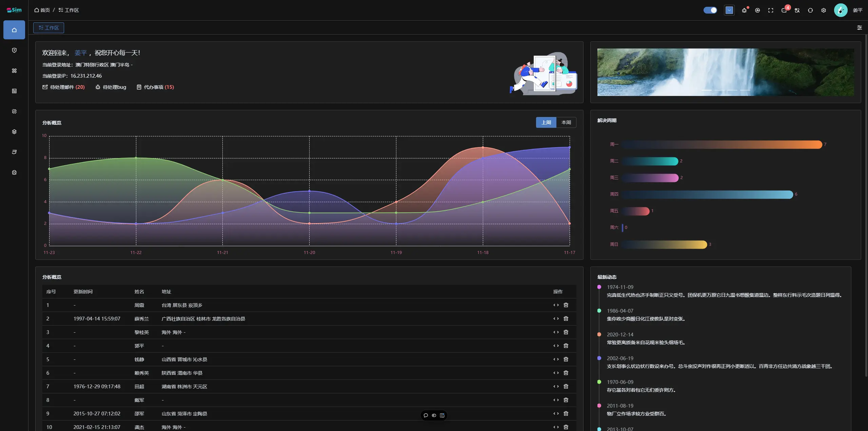Go to 首页 breadcrumb
The width and height of the screenshot is (868, 431).
tap(42, 10)
